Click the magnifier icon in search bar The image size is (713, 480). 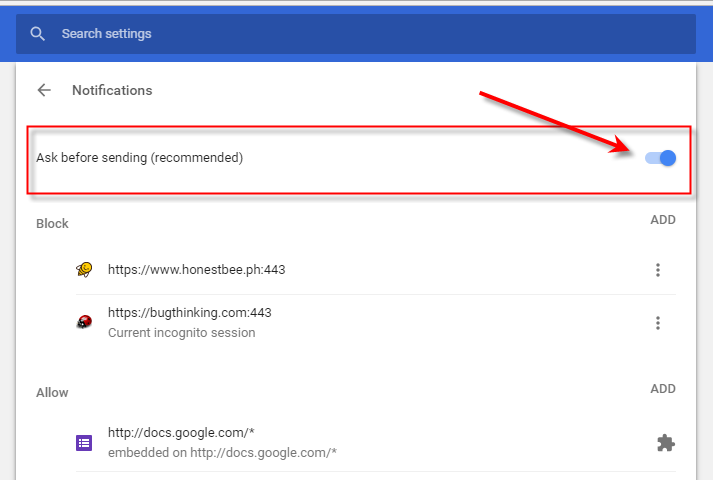pos(37,34)
